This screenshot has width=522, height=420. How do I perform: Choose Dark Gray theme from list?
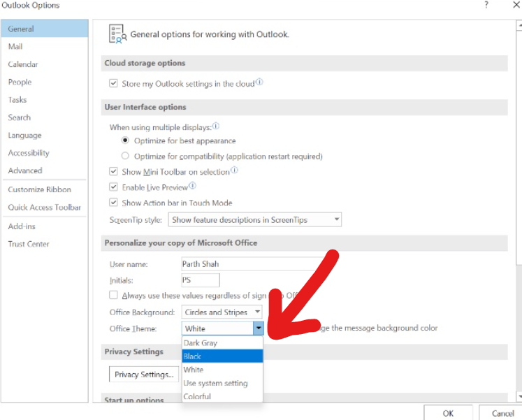click(x=222, y=343)
